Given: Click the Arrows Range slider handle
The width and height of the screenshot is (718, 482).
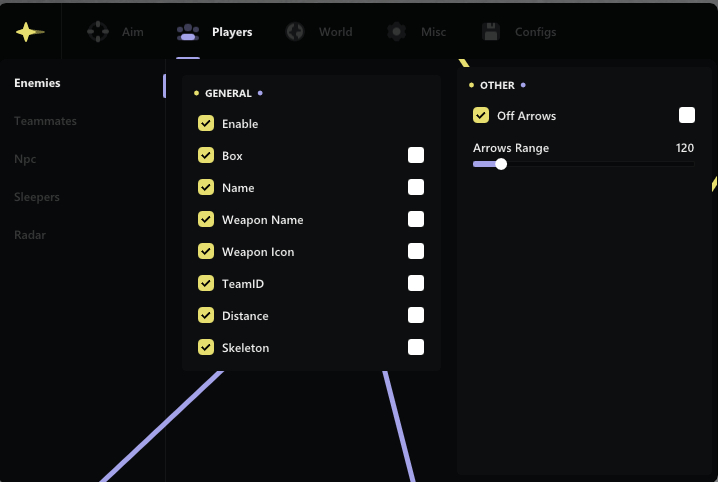Looking at the screenshot, I should [x=501, y=164].
